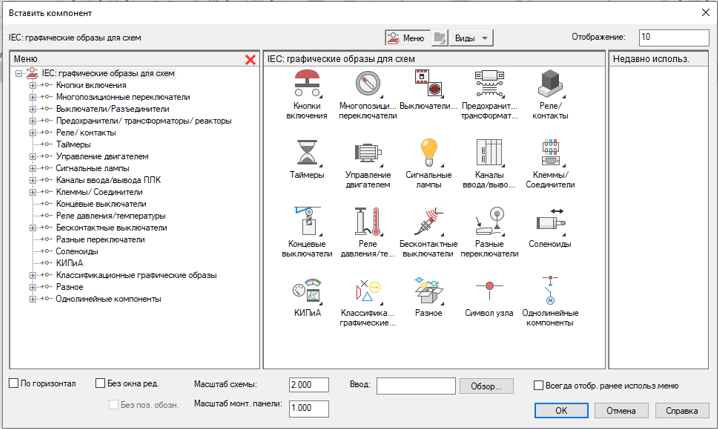Expand Предохранители/трансформаторы/реакторы tree node
The height and width of the screenshot is (429, 718).
(33, 121)
